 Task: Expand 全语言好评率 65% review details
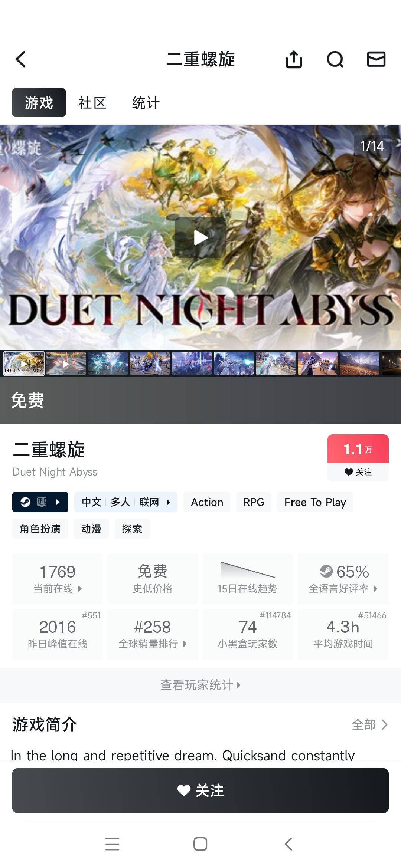click(x=343, y=579)
